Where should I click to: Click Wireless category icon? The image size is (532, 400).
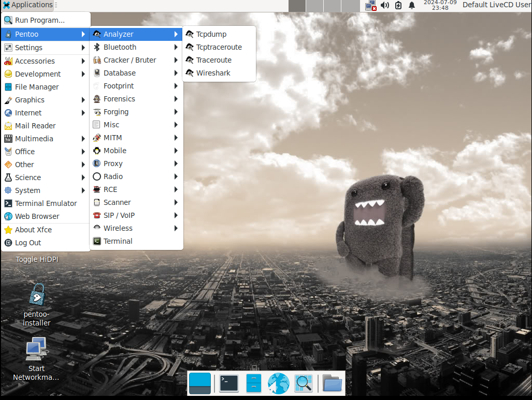(x=97, y=228)
